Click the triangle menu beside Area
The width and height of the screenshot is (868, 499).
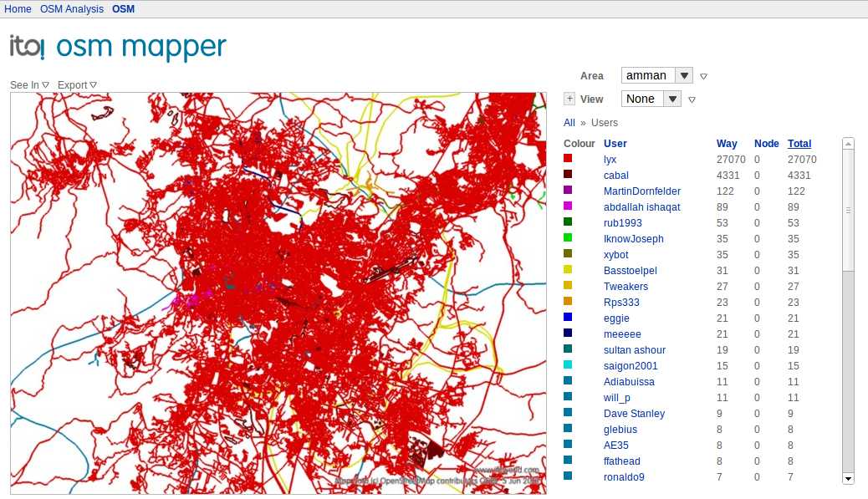[703, 76]
